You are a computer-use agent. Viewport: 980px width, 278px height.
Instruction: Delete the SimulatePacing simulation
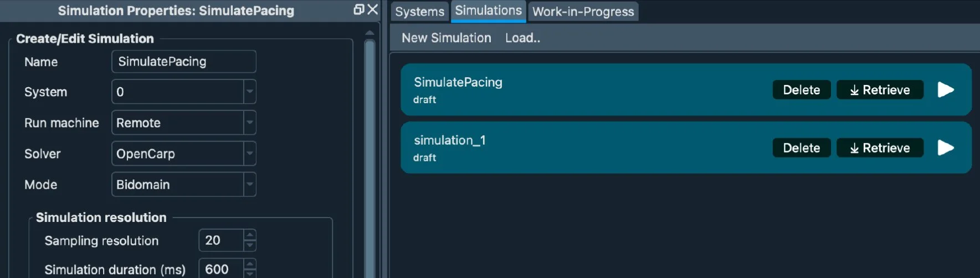802,90
